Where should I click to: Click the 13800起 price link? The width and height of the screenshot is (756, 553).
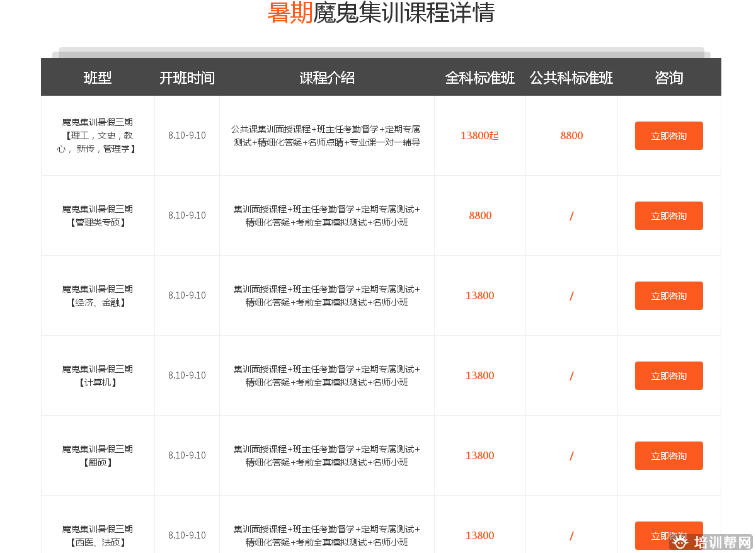pyautogui.click(x=480, y=135)
